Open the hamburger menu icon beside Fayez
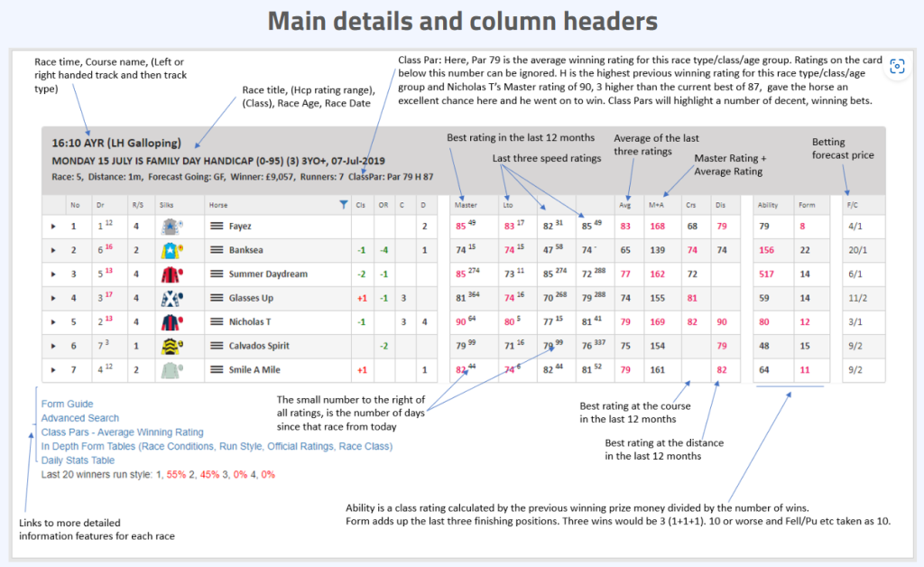Screen dimensions: 924x567 pyautogui.click(x=217, y=226)
